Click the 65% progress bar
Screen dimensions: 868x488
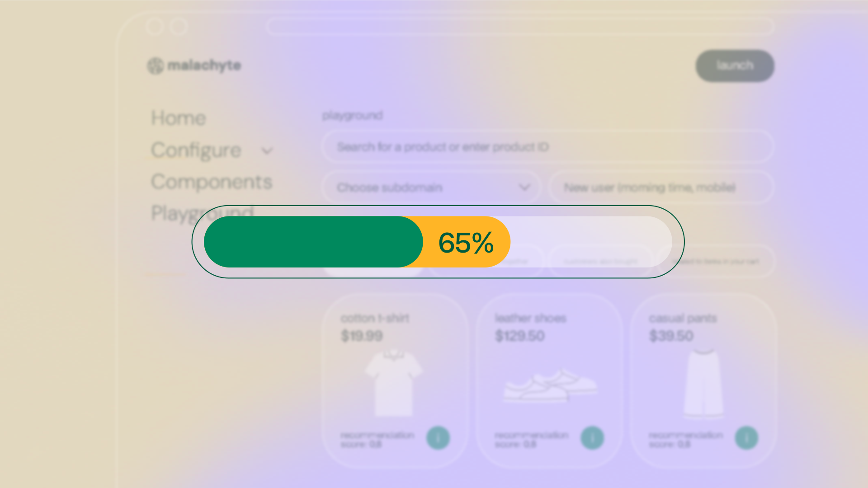(x=438, y=242)
